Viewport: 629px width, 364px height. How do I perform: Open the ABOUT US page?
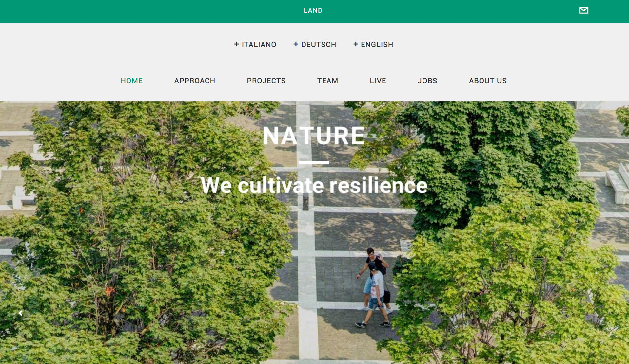click(488, 81)
